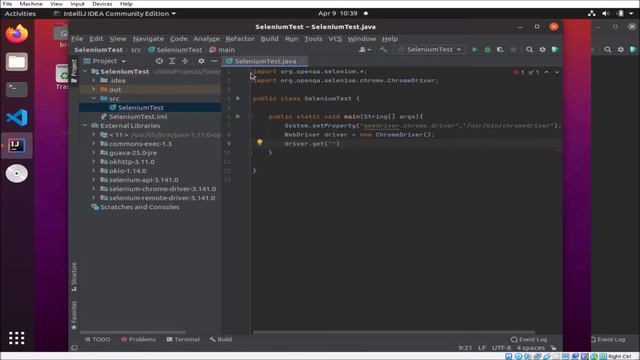The width and height of the screenshot is (640, 360).
Task: Click the Project panel horizontal scrollbar
Action: click(132, 332)
